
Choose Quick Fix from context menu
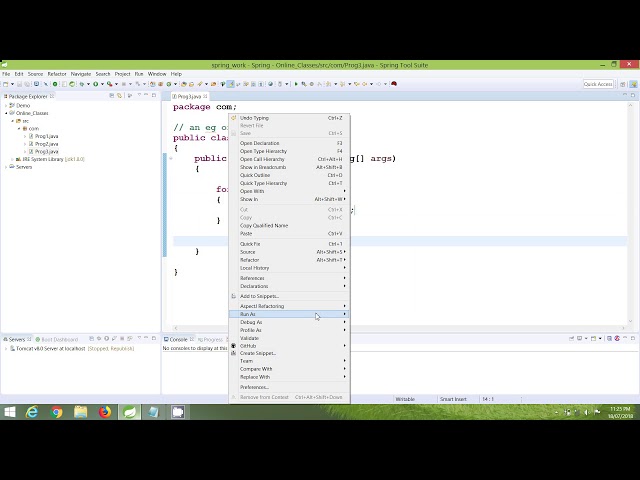(x=289, y=244)
